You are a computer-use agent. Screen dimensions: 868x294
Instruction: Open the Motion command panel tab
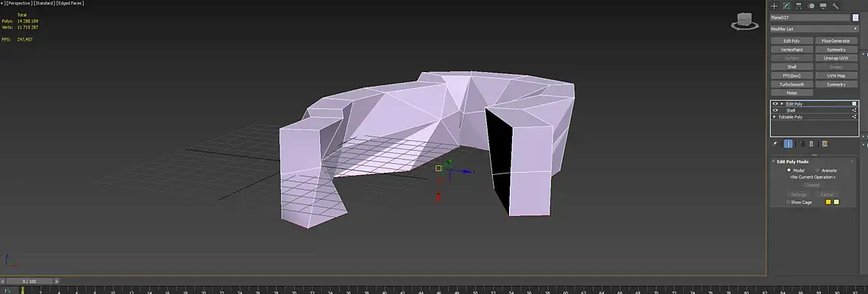[x=811, y=6]
